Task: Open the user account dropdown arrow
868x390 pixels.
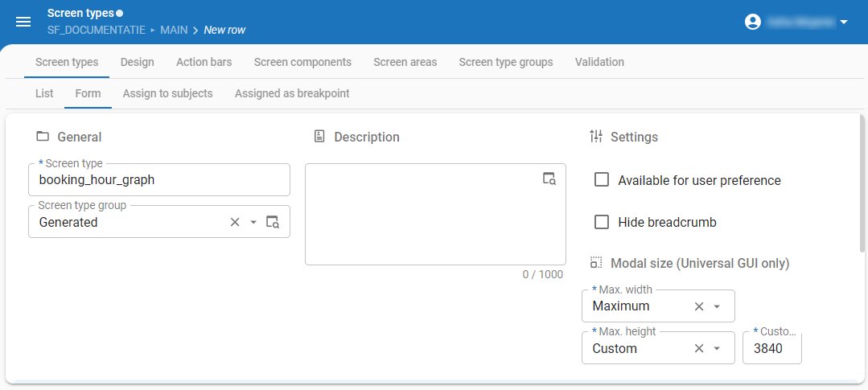Action: point(844,22)
